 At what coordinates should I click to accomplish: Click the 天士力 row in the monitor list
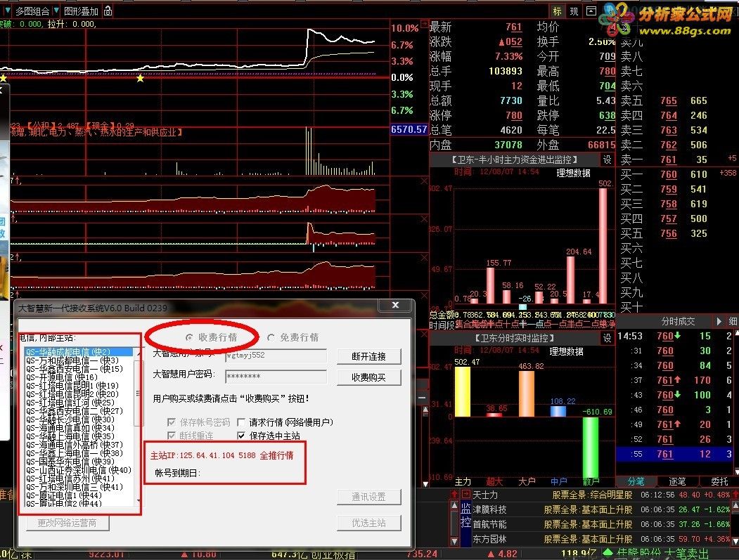pos(601,495)
